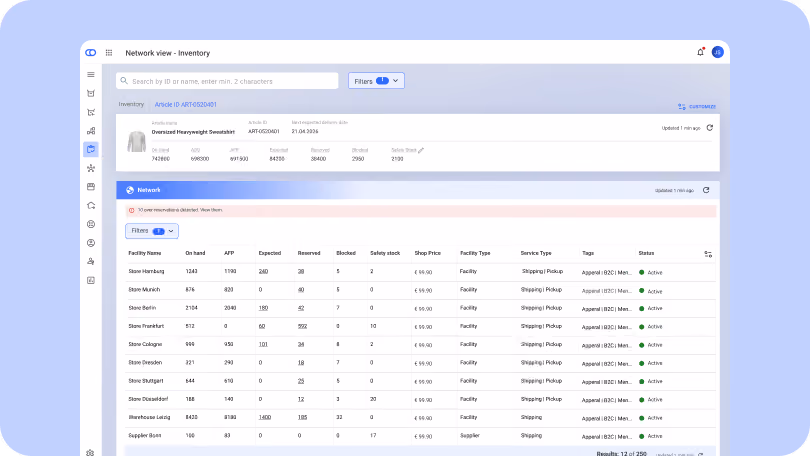This screenshot has height=456, width=810.
Task: Open the boxes sidebar icon
Action: (x=91, y=131)
